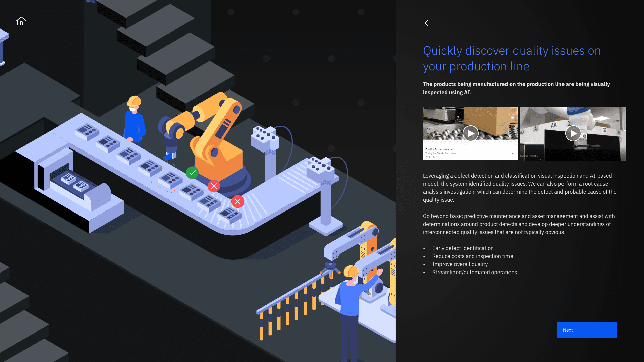644x362 pixels.
Task: Click the plus icon on Next button
Action: (x=609, y=330)
